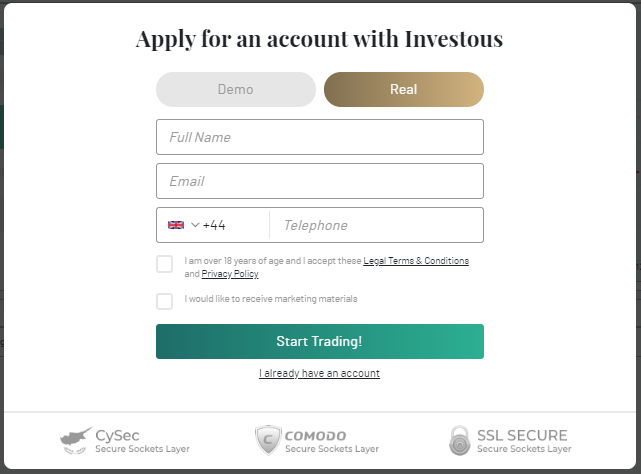Focus the Email input field

(x=320, y=181)
